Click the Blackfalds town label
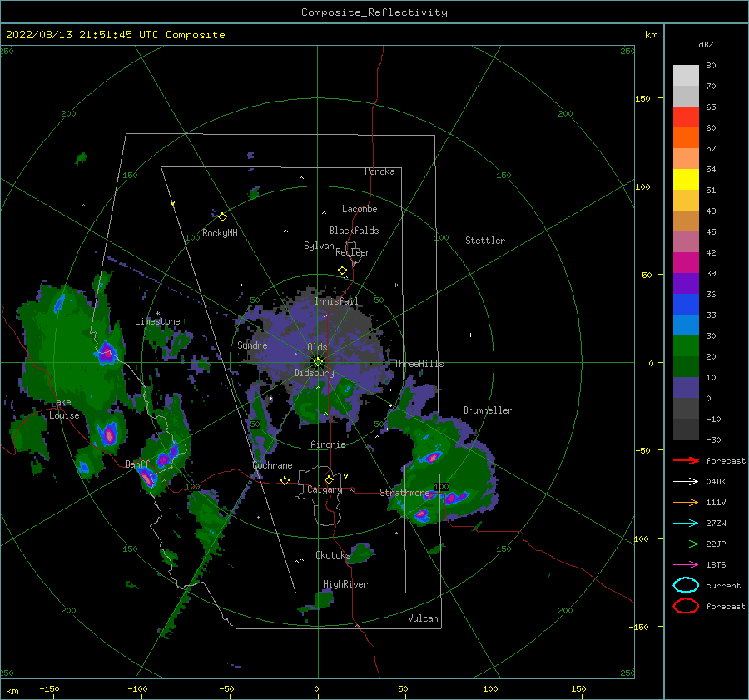Screen dimensions: 749x700 [354, 231]
